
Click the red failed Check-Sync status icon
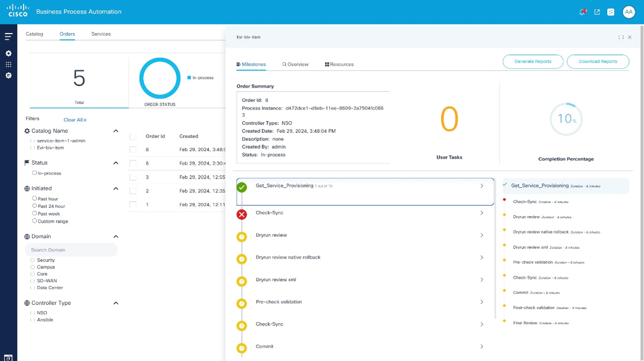241,214
